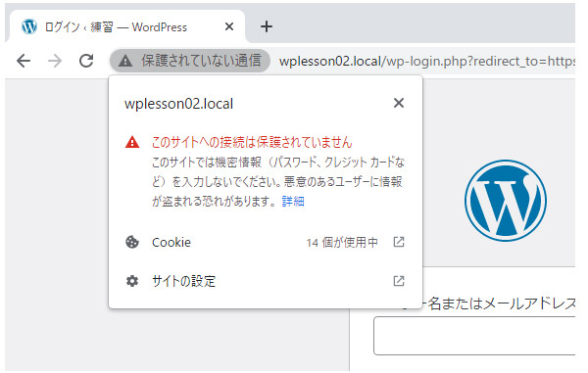Click the WordPress logo on login page
Viewport: 588px width, 373px height.
coord(505,201)
